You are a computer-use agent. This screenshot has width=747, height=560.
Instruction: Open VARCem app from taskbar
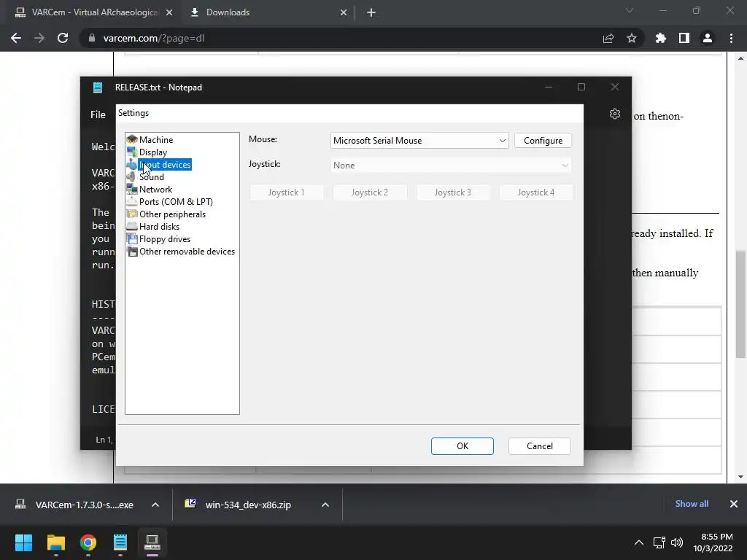(152, 542)
